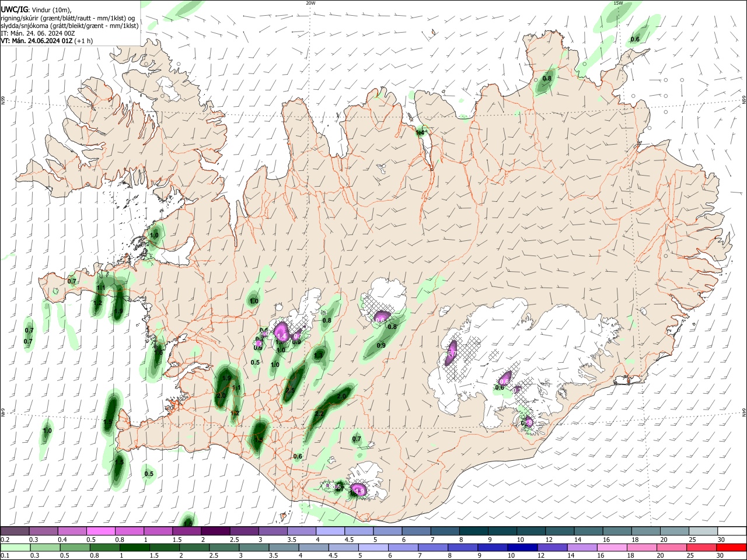
Task: Click the '0.1' label in the lower legend
Action: point(5,556)
